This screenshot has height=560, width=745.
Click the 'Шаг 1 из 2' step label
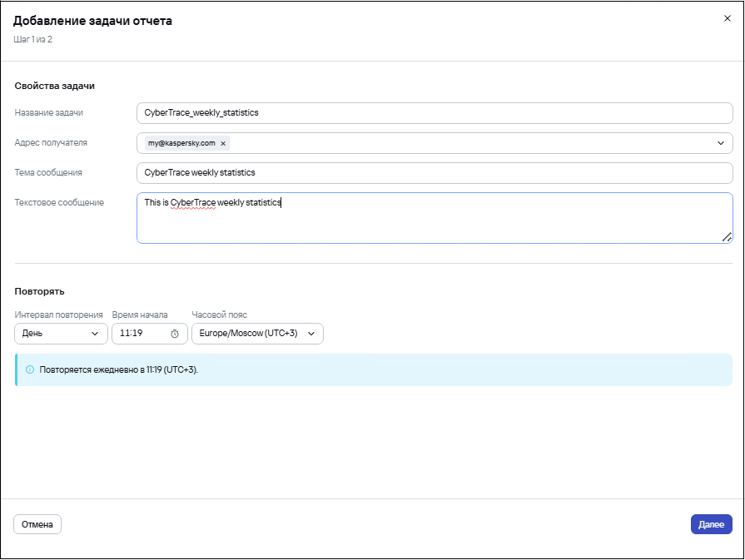(x=32, y=39)
